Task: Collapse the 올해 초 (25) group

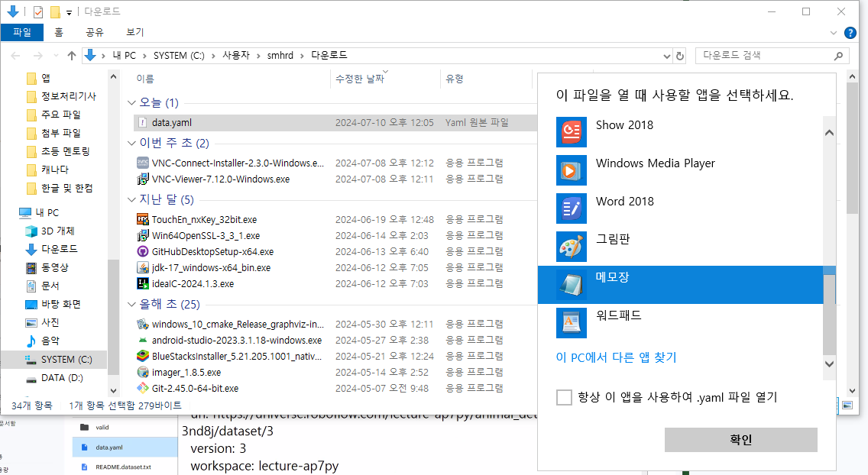Action: 131,304
